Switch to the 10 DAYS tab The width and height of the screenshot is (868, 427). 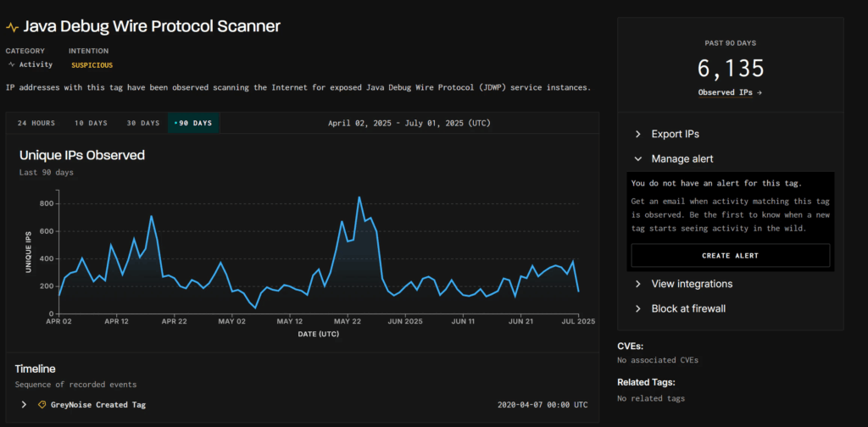point(91,123)
